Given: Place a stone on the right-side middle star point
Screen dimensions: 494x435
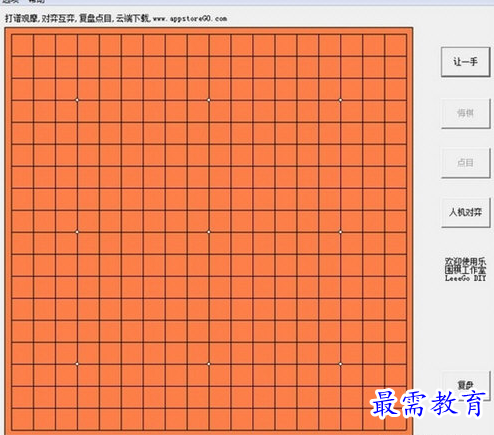Looking at the screenshot, I should coord(340,232).
